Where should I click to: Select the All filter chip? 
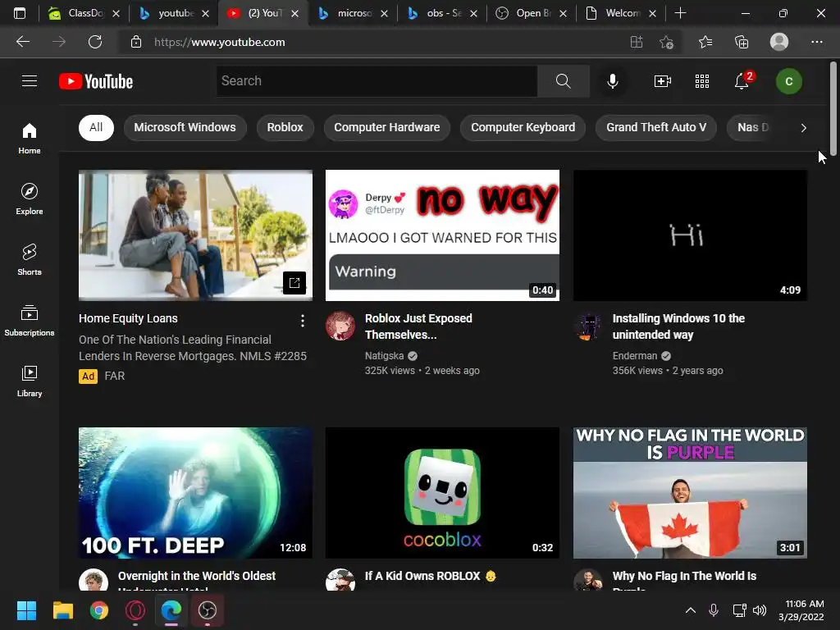pos(97,127)
